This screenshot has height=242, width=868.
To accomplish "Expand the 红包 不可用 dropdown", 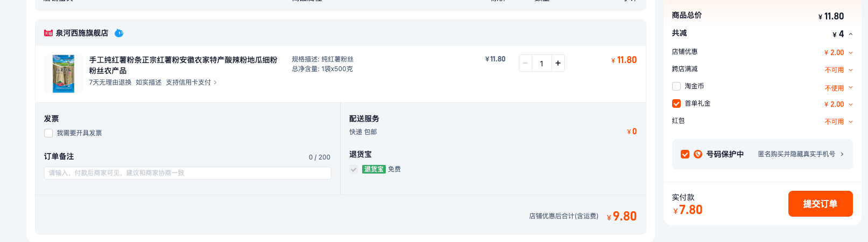I will [851, 121].
